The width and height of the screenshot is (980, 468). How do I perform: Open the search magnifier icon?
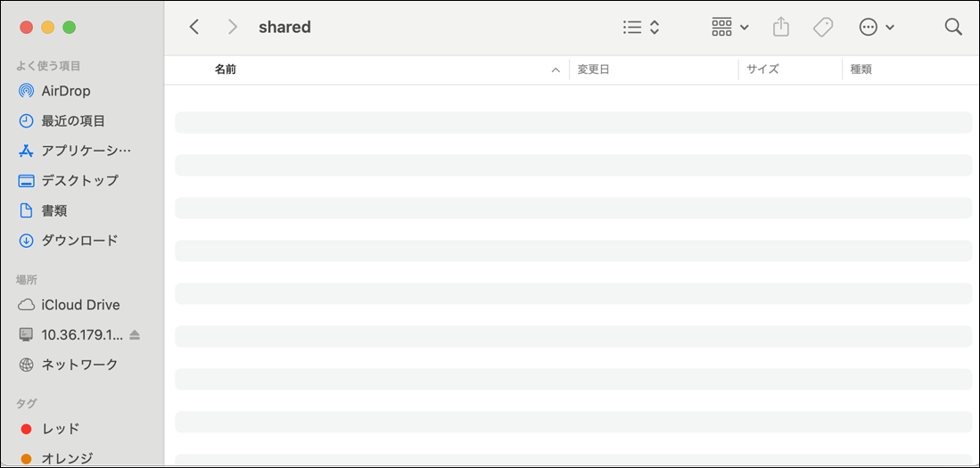[x=953, y=27]
